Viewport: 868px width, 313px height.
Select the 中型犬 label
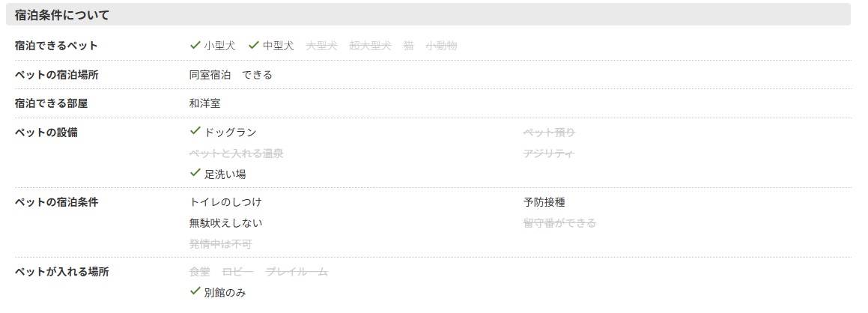point(279,46)
